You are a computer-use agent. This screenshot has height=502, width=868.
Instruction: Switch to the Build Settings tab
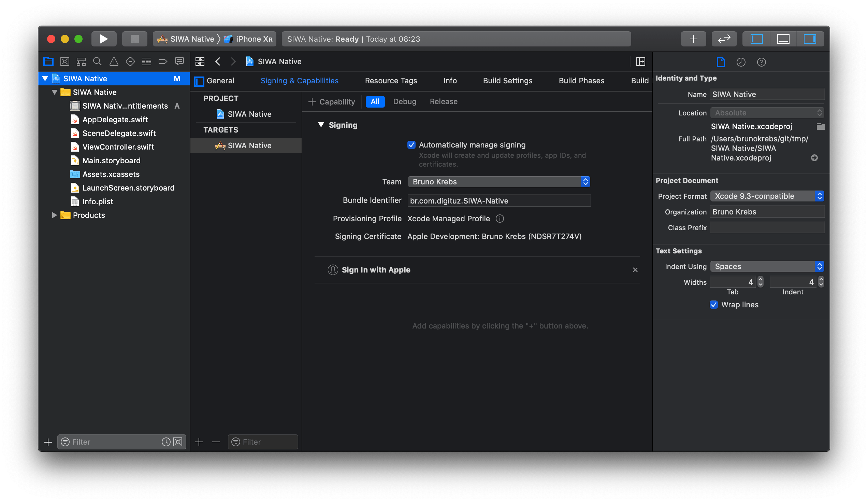click(507, 81)
